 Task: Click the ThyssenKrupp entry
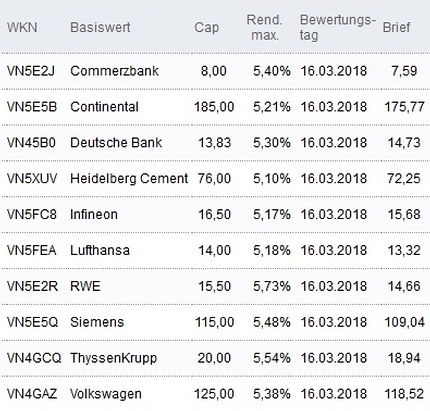point(113,358)
